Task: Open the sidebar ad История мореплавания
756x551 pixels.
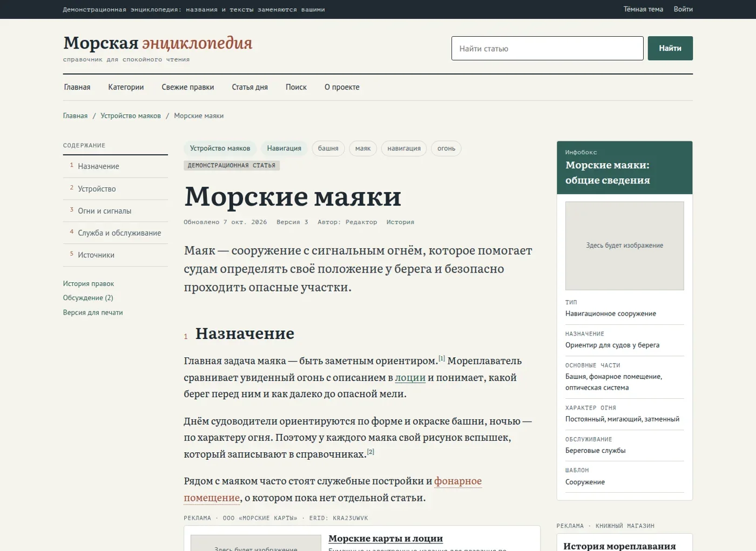Action: tap(619, 546)
